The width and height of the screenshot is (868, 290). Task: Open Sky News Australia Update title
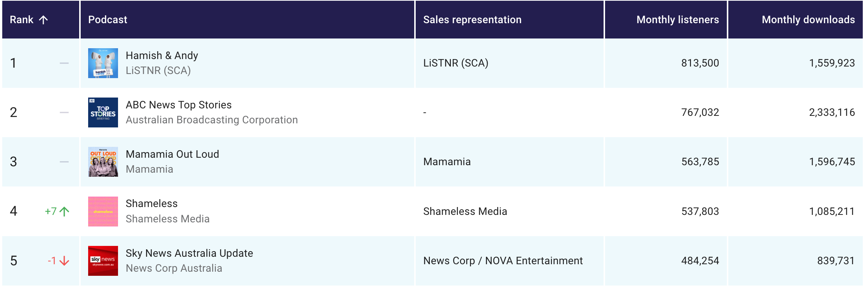pos(189,253)
